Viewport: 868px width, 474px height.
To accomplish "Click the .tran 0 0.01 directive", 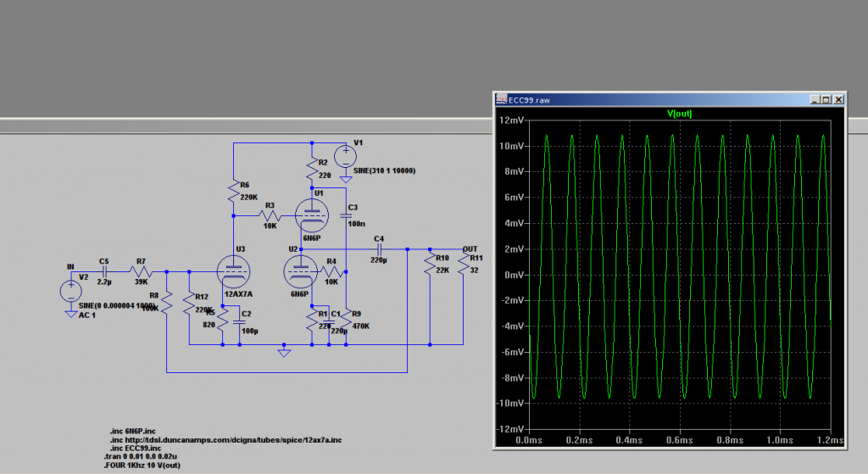I will click(x=141, y=456).
